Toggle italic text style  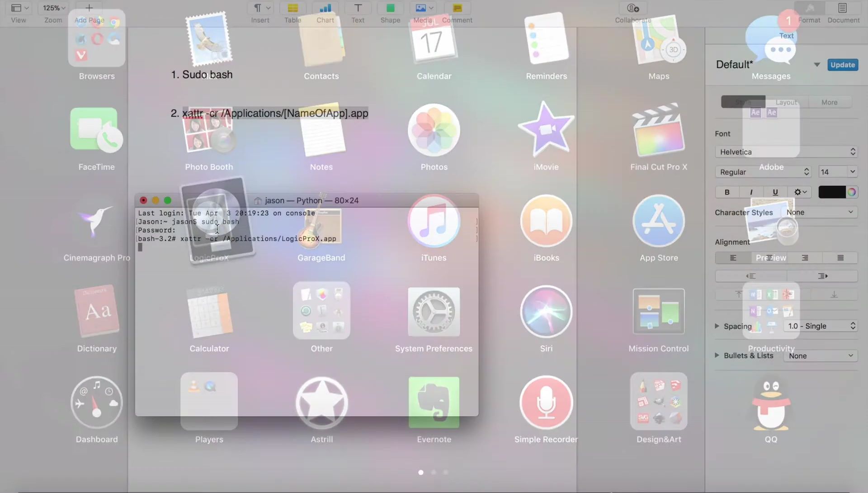pos(751,192)
